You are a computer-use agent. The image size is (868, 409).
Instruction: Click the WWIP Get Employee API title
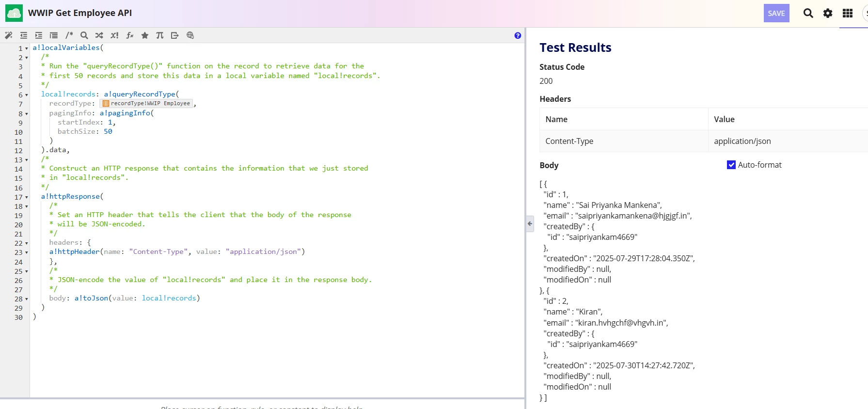tap(80, 13)
